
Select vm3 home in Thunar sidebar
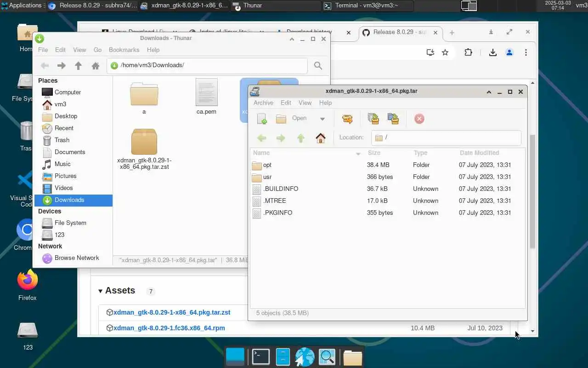[x=73, y=104]
